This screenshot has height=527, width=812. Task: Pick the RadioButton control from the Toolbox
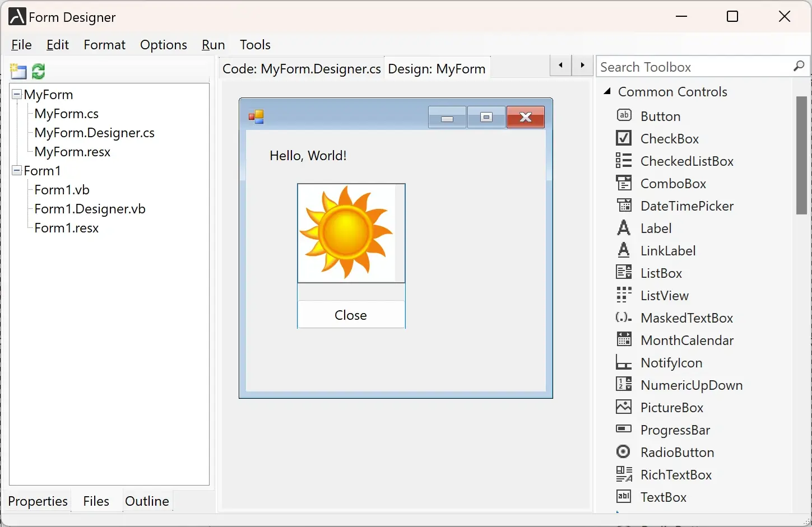tap(678, 452)
